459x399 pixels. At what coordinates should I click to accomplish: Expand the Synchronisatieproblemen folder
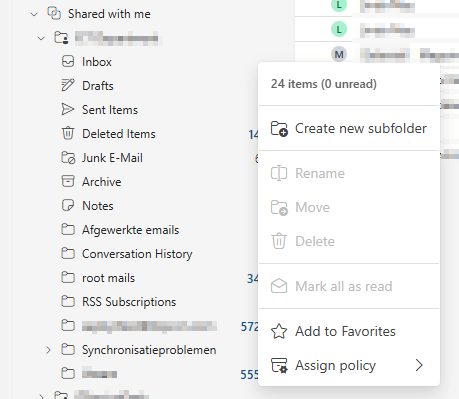point(49,350)
